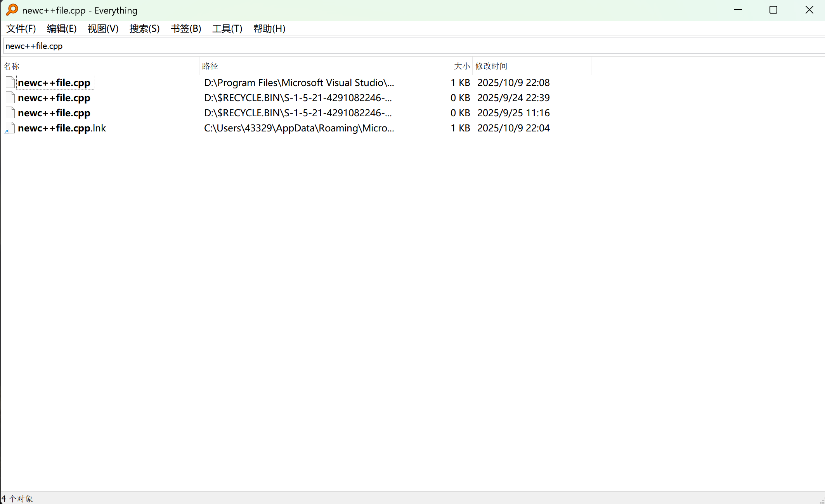Click modified date 2025/9/24 22:39
825x504 pixels.
(513, 98)
